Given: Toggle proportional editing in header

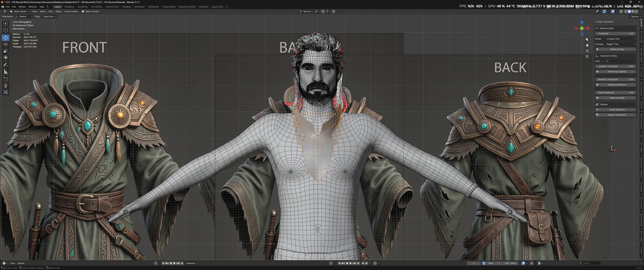Looking at the screenshot, I should 333,11.
